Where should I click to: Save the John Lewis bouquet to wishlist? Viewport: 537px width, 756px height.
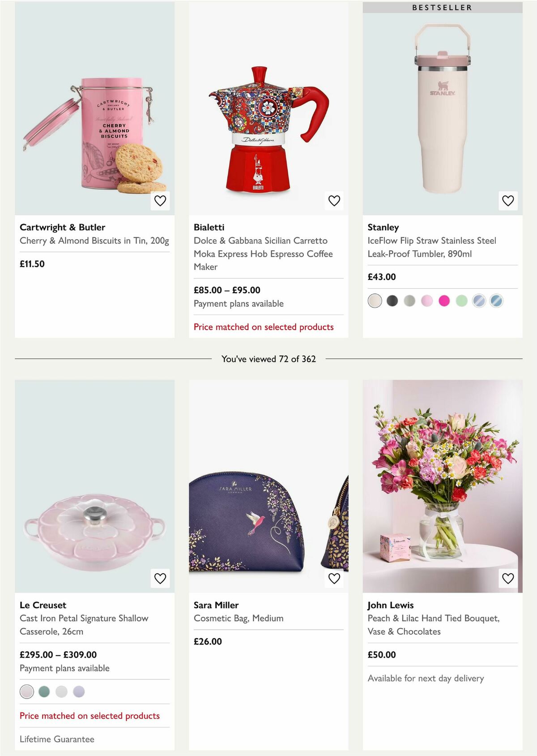tap(508, 579)
